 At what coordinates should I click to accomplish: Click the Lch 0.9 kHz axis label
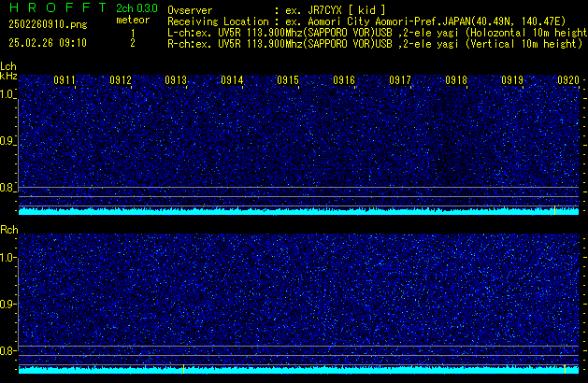click(7, 141)
